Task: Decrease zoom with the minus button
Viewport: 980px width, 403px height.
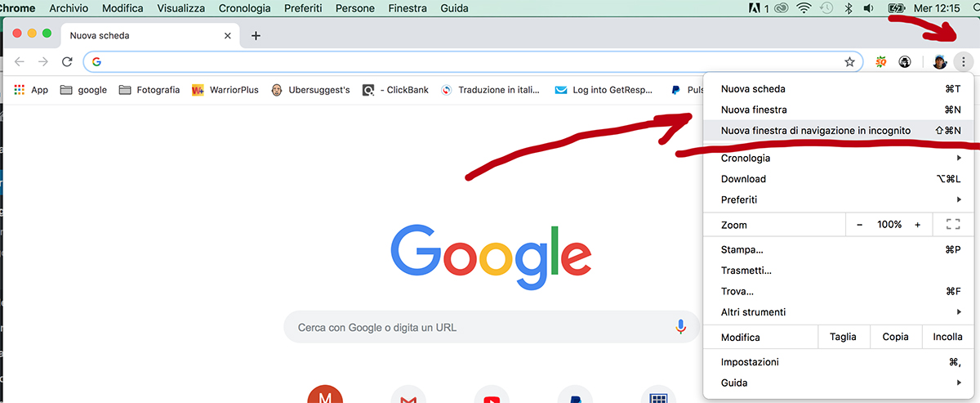Action: pyautogui.click(x=859, y=225)
